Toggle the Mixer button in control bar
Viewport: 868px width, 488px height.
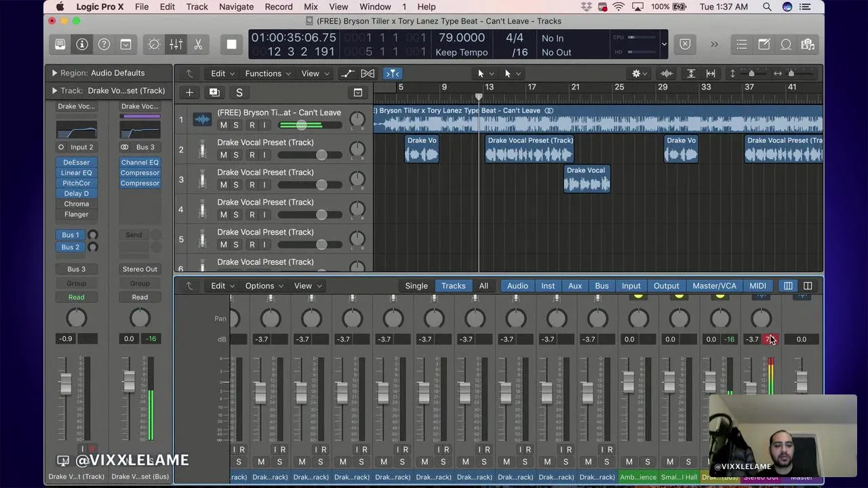coord(176,44)
